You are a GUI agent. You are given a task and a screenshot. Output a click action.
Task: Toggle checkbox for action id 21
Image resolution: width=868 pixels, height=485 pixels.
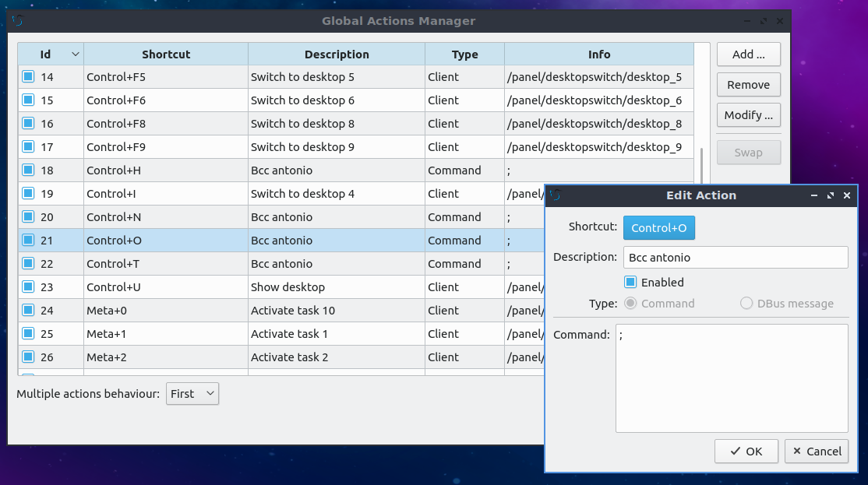(28, 240)
